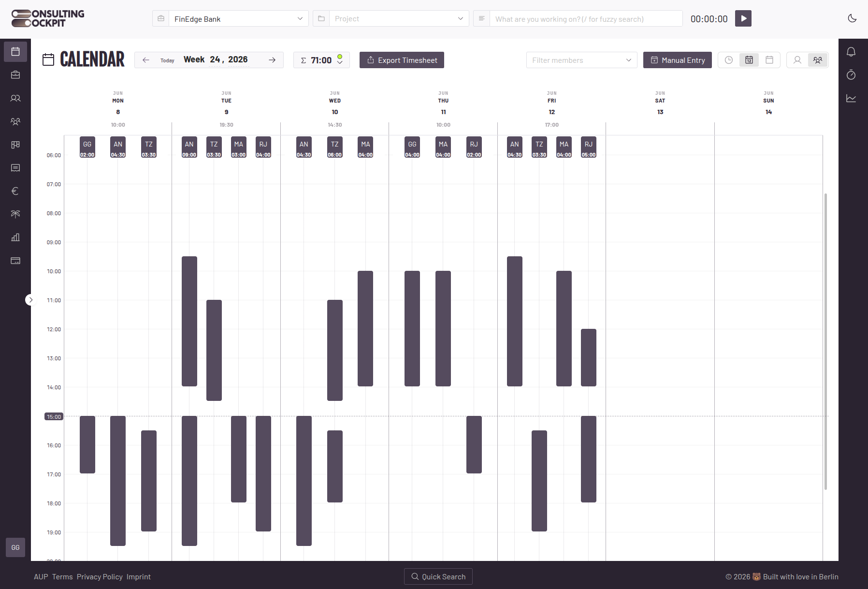Screen dimensions: 868x589
Task: Select Tuesday's AN 09:00 member chip
Action: tap(189, 147)
